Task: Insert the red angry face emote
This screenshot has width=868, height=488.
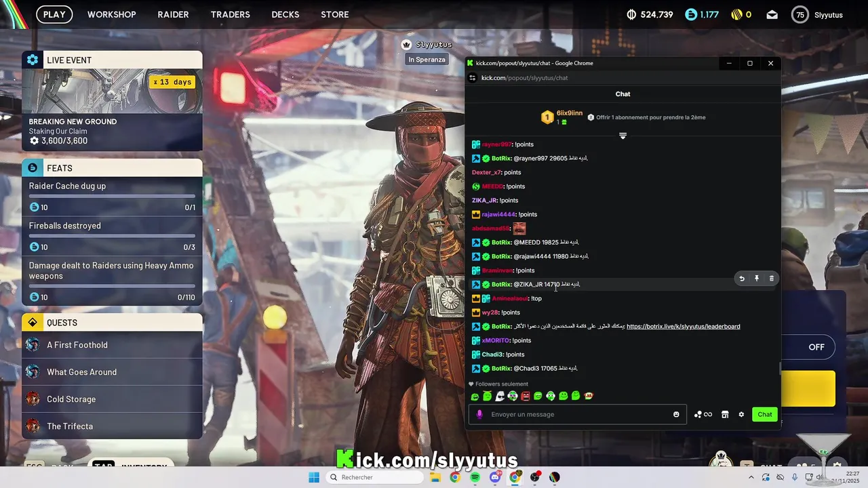Action: coord(525,396)
